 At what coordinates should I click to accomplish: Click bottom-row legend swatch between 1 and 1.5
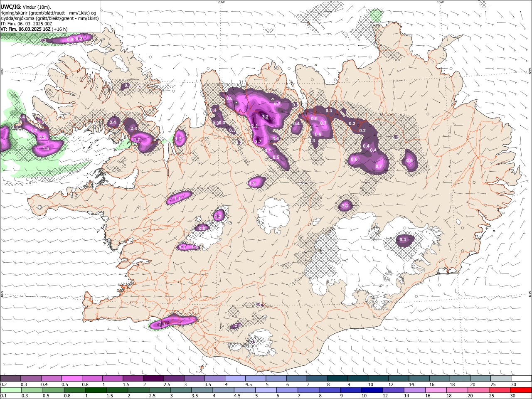tap(96, 390)
